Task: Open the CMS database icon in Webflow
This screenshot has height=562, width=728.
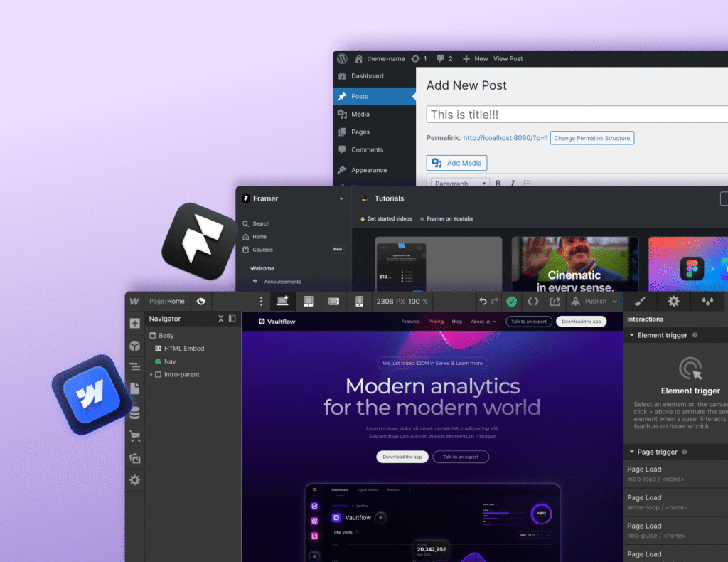Action: tap(134, 413)
